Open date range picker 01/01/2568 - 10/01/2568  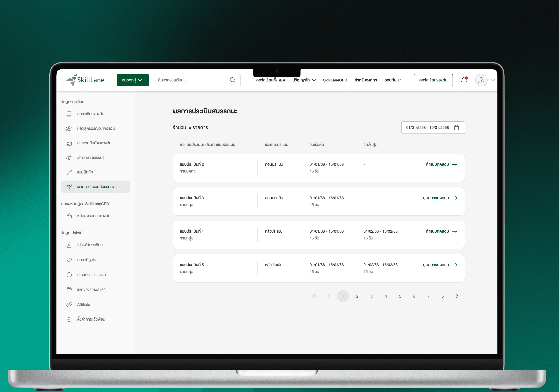[x=433, y=128]
